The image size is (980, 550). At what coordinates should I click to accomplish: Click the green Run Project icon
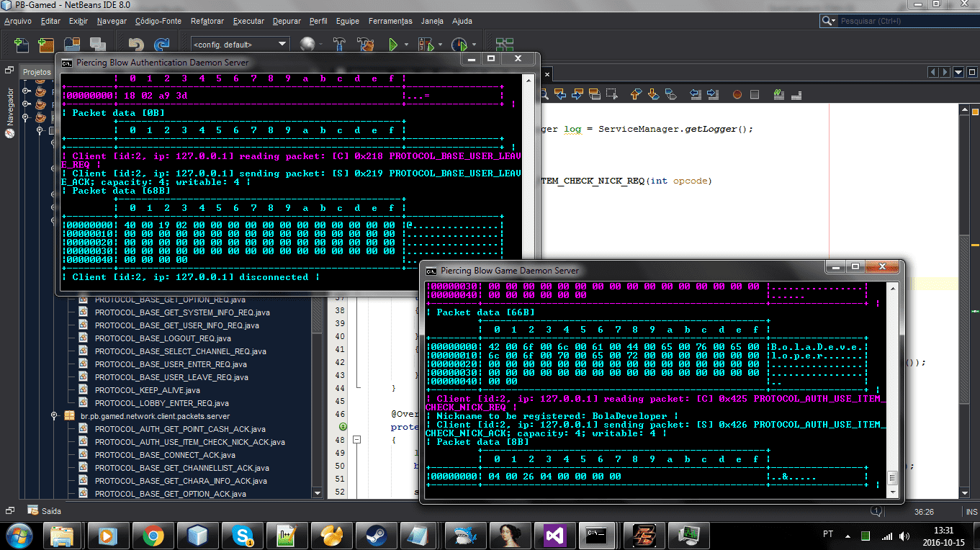[393, 45]
